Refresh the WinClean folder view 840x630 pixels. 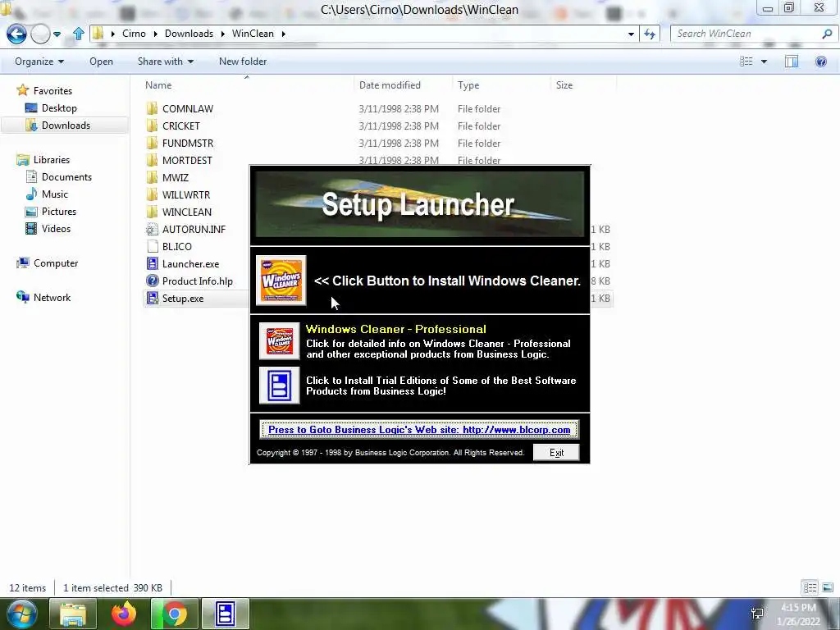click(650, 34)
